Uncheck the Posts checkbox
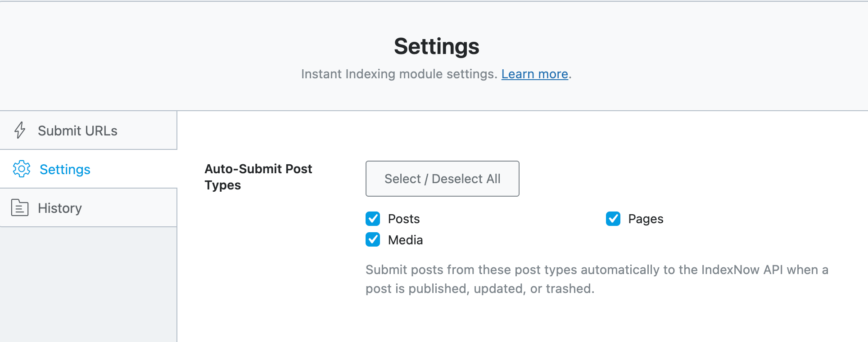 point(373,219)
